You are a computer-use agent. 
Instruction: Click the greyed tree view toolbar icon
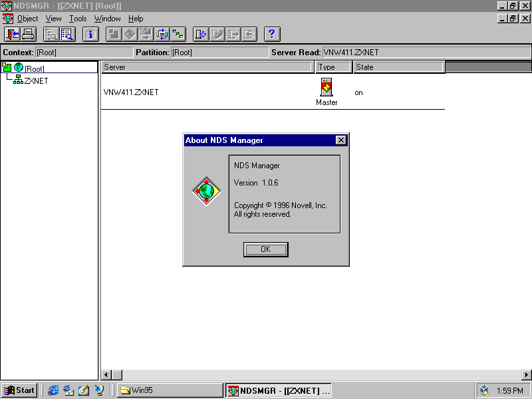click(51, 35)
